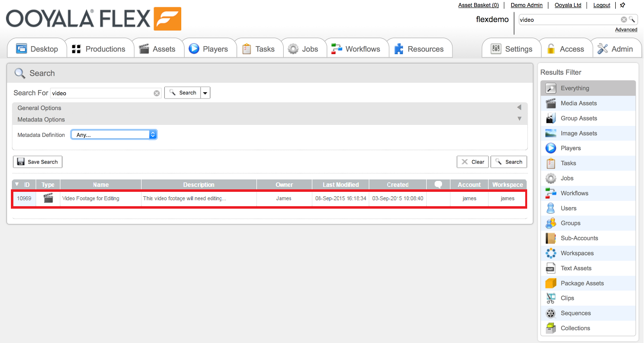Viewport: 644px width, 343px height.
Task: Filter results by Media Assets
Action: [578, 103]
